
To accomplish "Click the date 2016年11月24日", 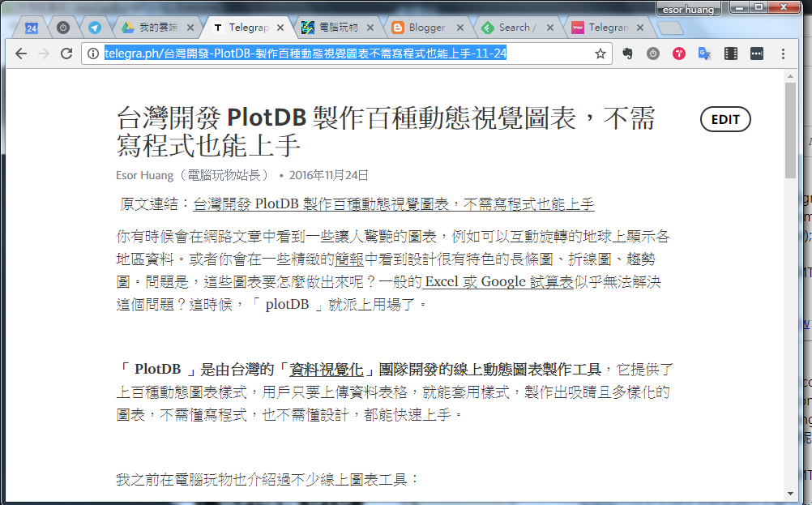I will [328, 176].
